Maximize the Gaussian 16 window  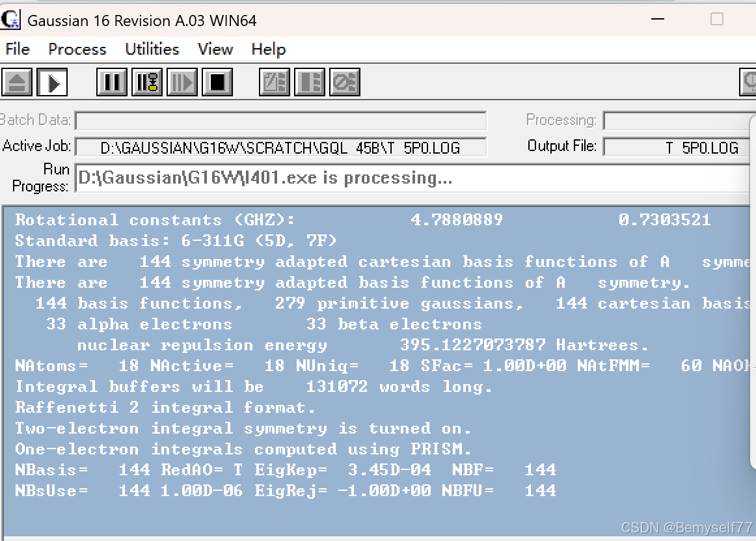(x=717, y=20)
